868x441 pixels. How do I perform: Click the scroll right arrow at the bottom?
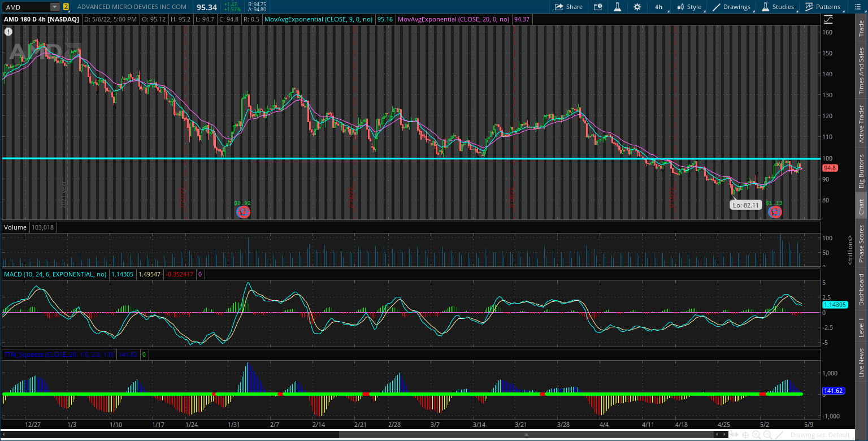click(725, 435)
